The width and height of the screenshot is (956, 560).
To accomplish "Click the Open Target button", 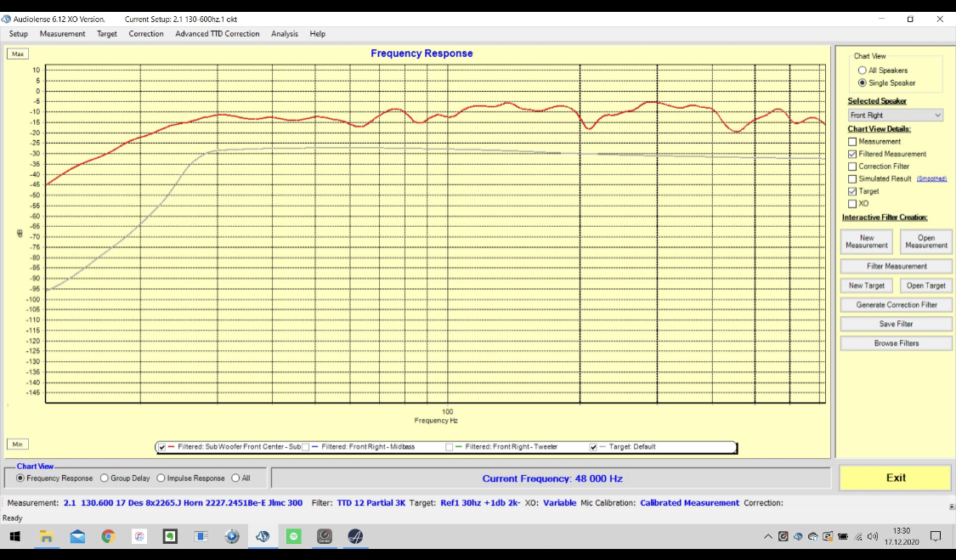I will coord(925,286).
